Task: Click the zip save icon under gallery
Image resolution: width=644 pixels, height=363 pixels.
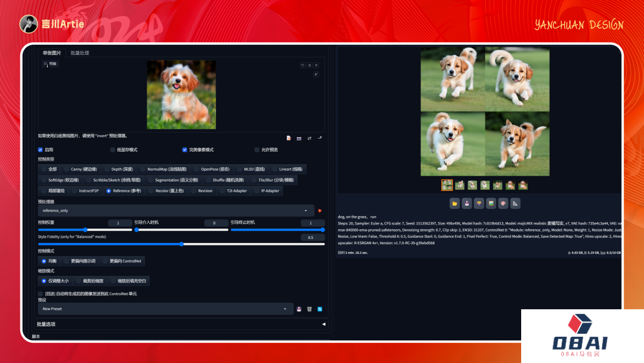Action: (479, 203)
